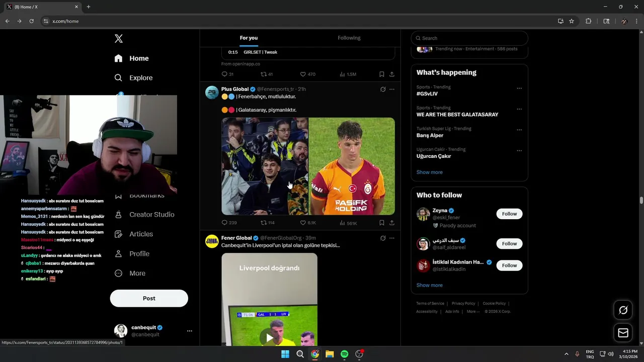This screenshot has height=362, width=644.
Task: Follow İstiklal Kadınları account
Action: click(509, 265)
